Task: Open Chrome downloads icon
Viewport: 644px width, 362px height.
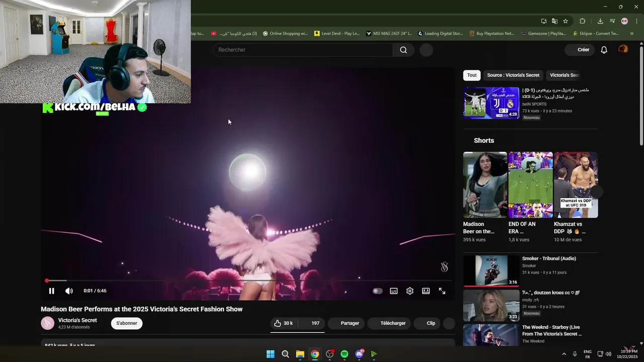Action: (600, 21)
